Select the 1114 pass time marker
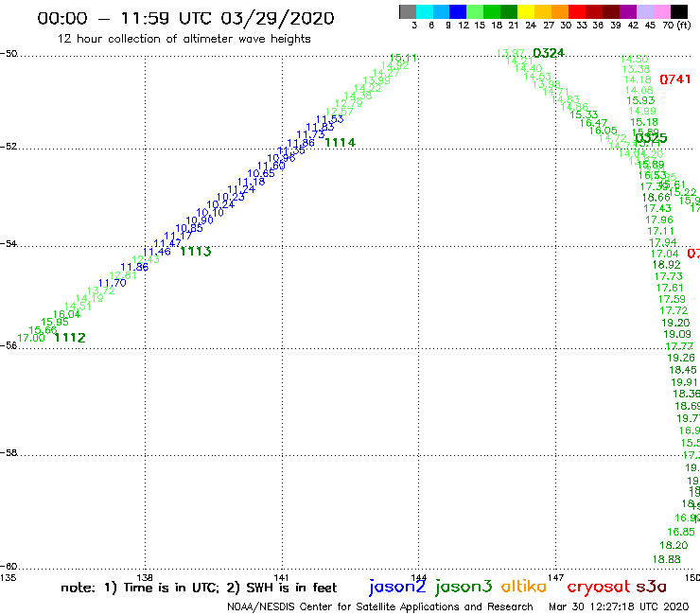Screen dimensions: 700x615 pyautogui.click(x=341, y=143)
